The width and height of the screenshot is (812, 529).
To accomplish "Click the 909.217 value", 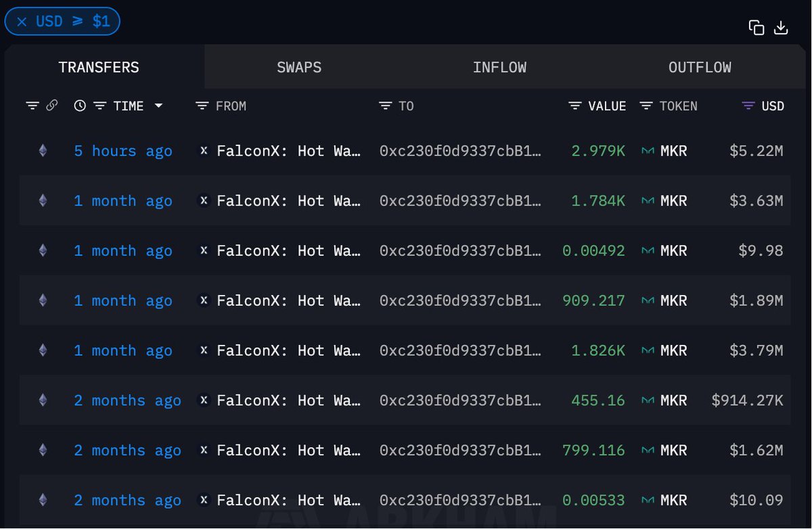I will click(593, 300).
